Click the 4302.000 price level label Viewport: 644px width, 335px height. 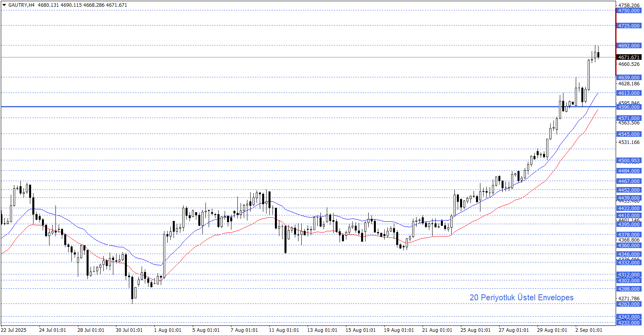point(629,281)
